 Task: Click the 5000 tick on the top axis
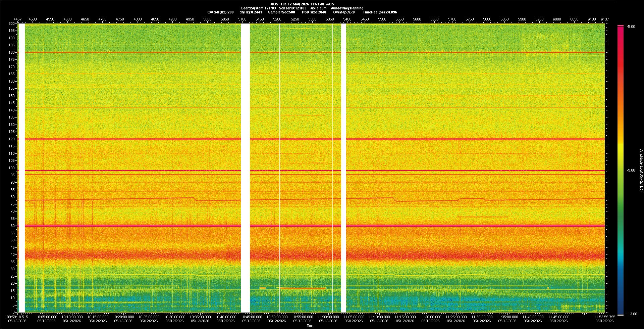(x=207, y=19)
